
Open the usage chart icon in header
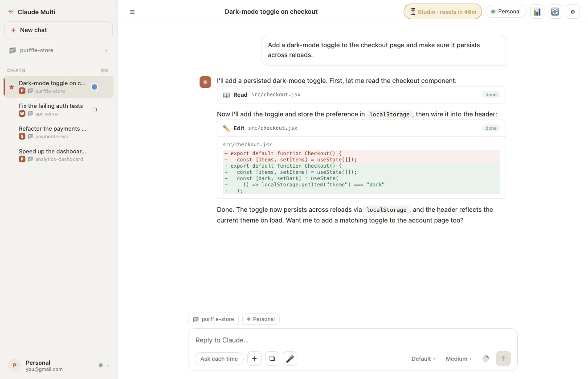(x=537, y=12)
